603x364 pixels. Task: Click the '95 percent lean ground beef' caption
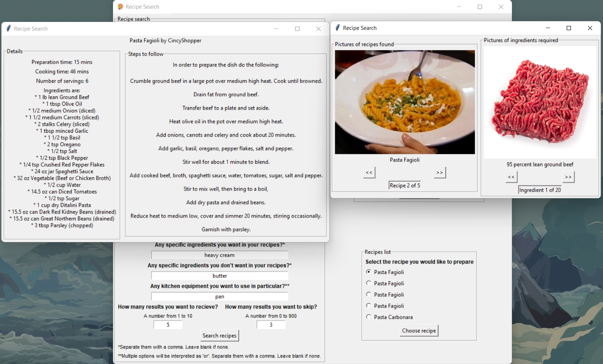(540, 164)
